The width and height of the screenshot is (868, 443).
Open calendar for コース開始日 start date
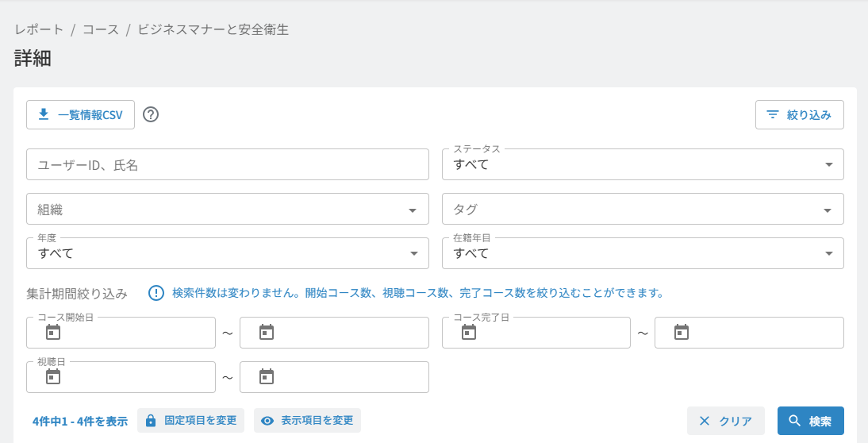click(x=53, y=332)
